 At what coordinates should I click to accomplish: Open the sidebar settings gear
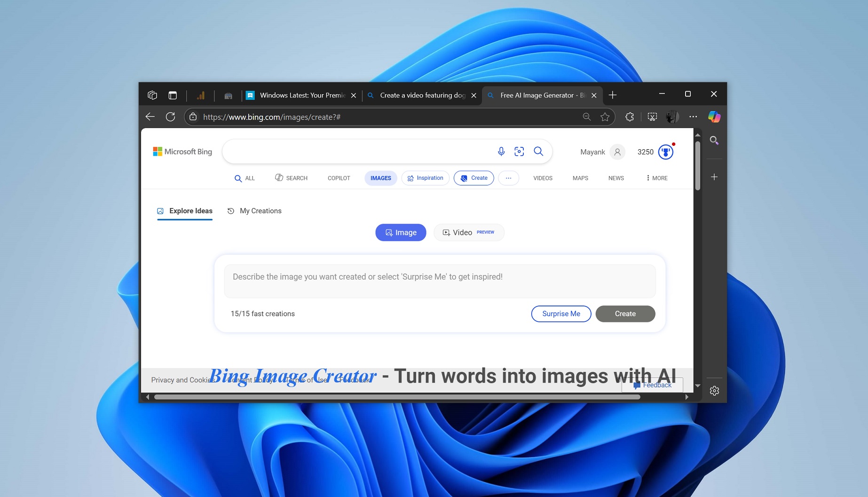[714, 391]
